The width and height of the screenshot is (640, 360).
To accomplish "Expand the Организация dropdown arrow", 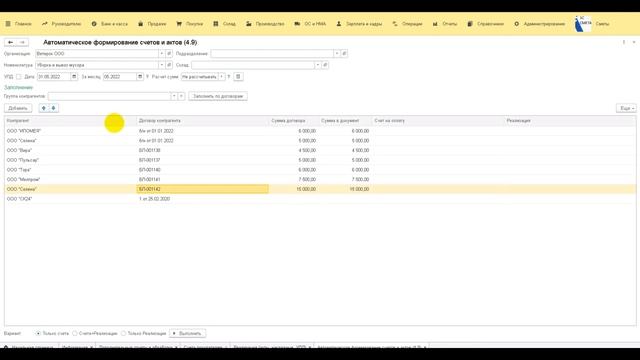I will (x=162, y=53).
